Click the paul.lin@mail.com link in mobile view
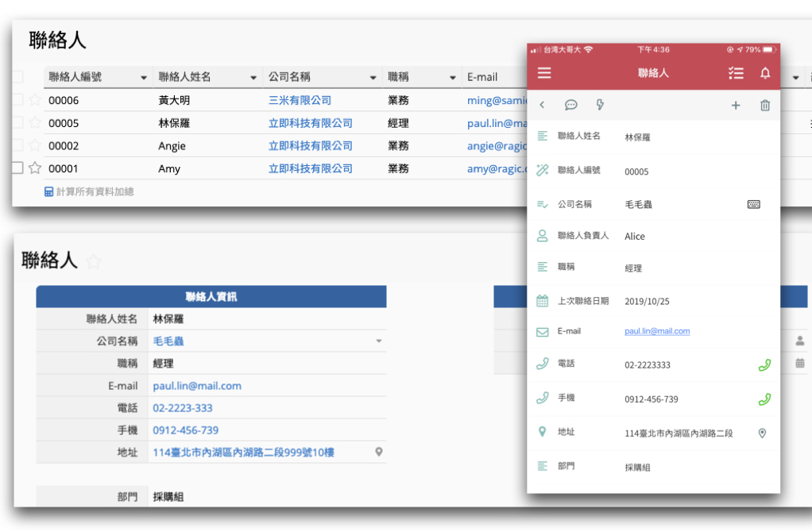This screenshot has width=812, height=532. (657, 331)
